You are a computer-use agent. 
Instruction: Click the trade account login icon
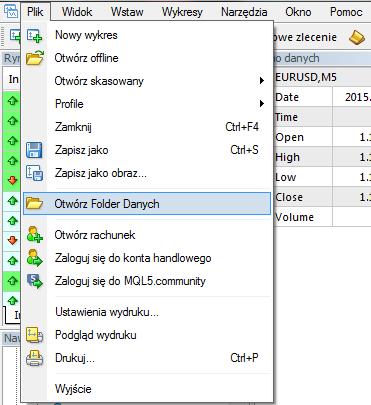[35, 258]
